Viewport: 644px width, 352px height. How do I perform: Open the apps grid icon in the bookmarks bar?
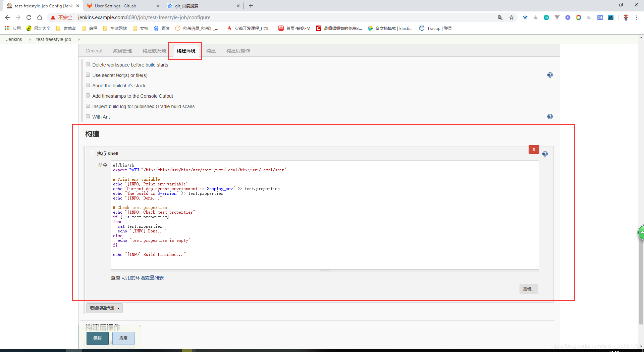point(7,28)
